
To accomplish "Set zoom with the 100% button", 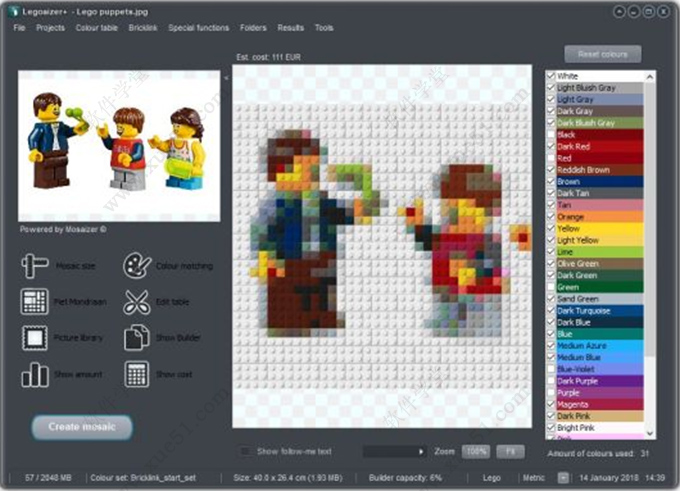I will tap(476, 452).
